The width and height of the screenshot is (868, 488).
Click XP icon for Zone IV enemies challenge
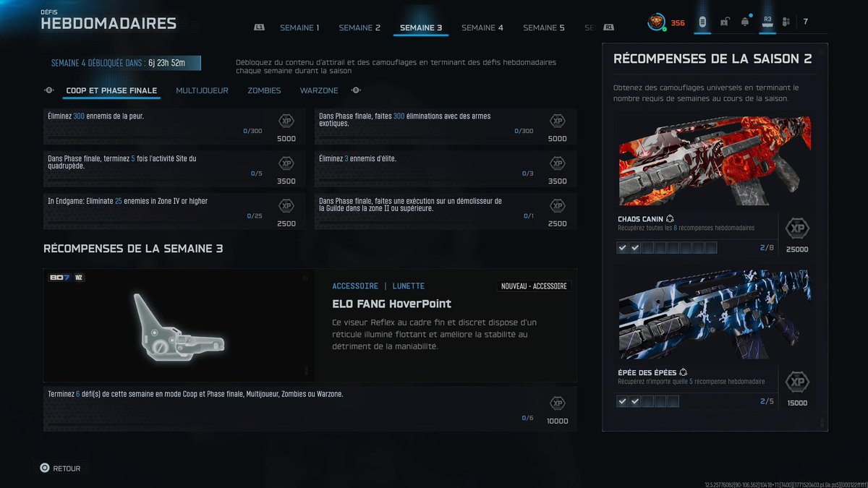coord(286,206)
